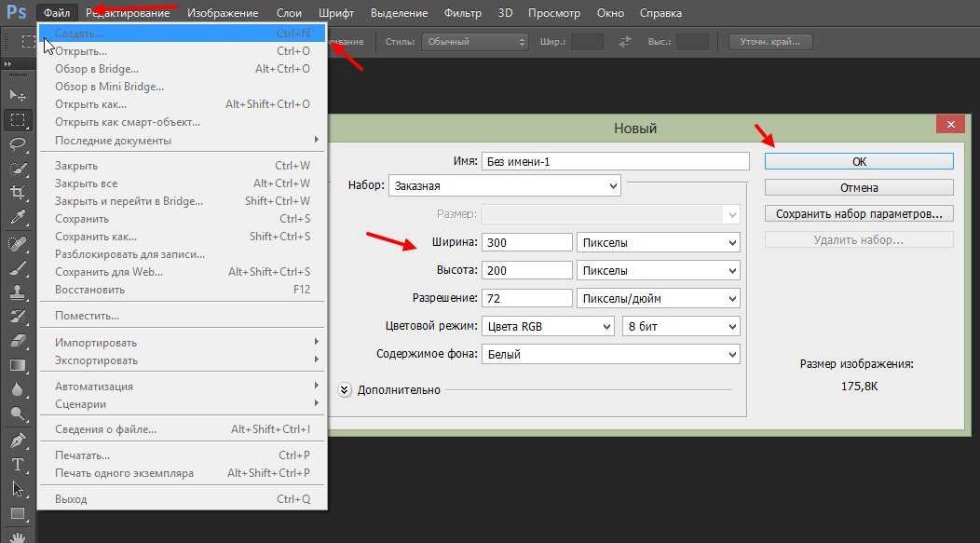980x543 pixels.
Task: Choose Сохранить для Web... entry
Action: coord(182,272)
